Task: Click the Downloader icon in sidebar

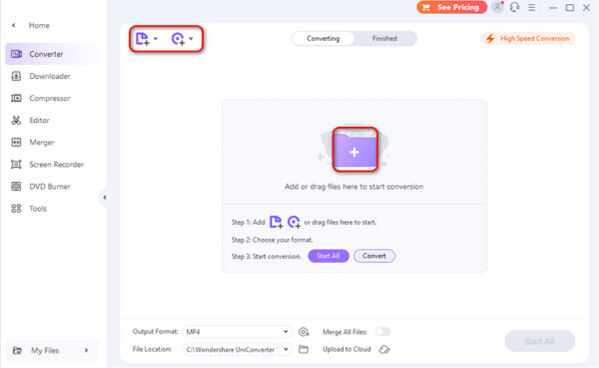Action: 16,76
